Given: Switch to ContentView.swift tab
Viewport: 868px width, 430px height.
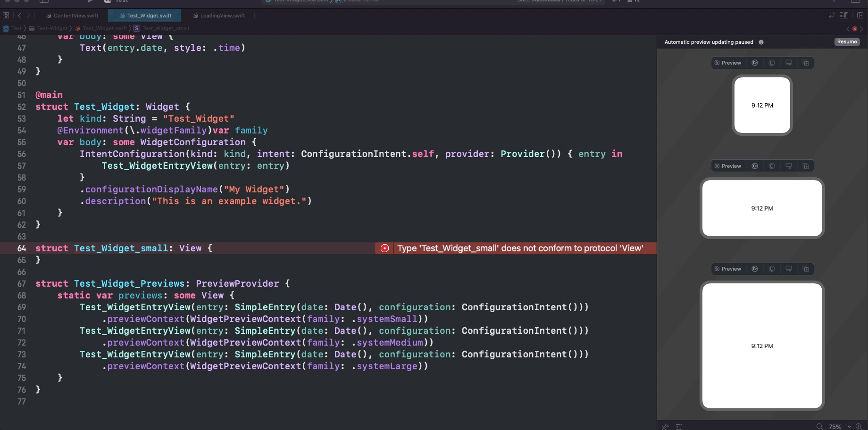Looking at the screenshot, I should [72, 16].
